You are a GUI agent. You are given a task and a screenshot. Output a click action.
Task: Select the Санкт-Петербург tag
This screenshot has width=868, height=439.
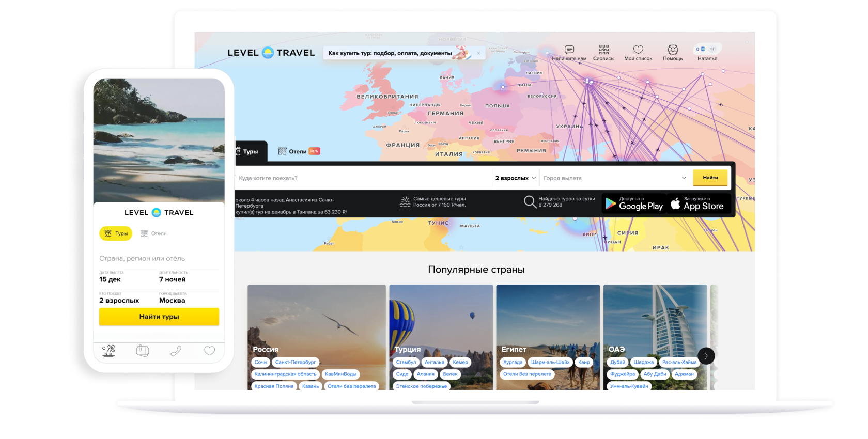(x=296, y=362)
